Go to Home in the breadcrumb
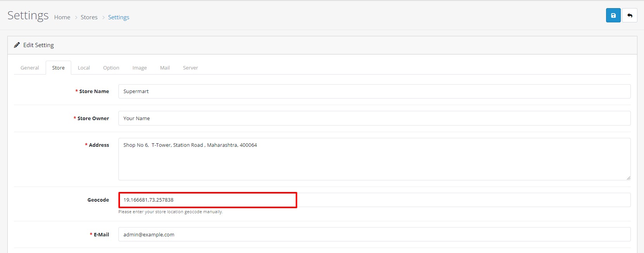The height and width of the screenshot is (253, 644). tap(62, 17)
